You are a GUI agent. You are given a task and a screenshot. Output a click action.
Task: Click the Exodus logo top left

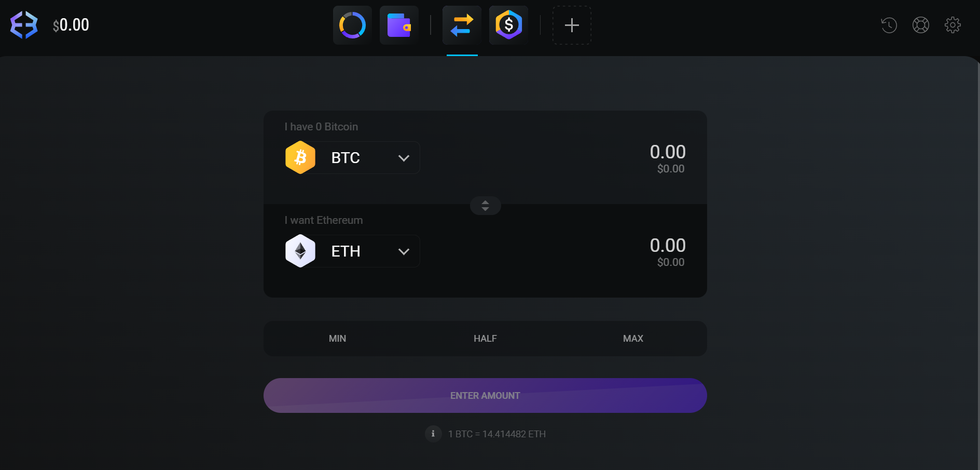[x=23, y=24]
